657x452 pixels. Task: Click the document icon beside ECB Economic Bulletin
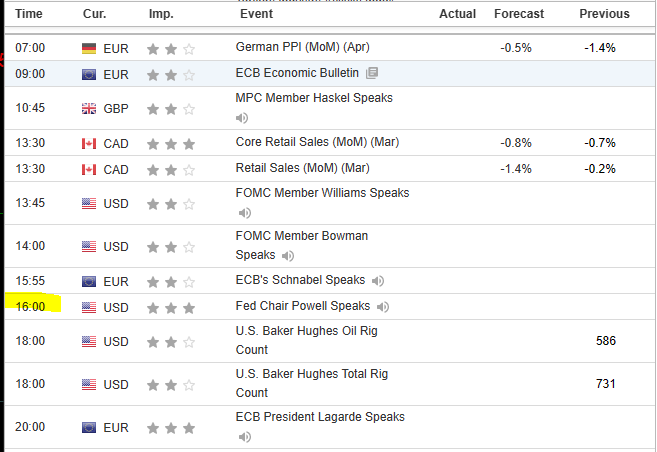(372, 73)
